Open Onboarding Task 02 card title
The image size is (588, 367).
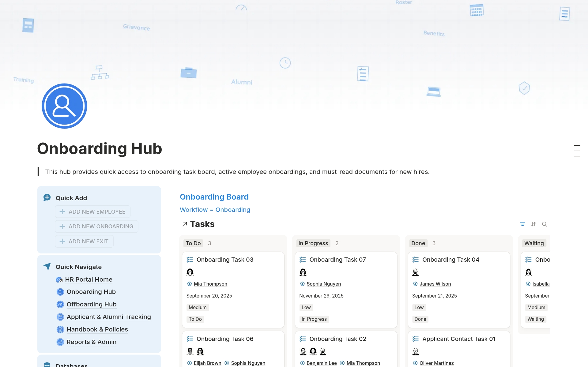(338, 339)
